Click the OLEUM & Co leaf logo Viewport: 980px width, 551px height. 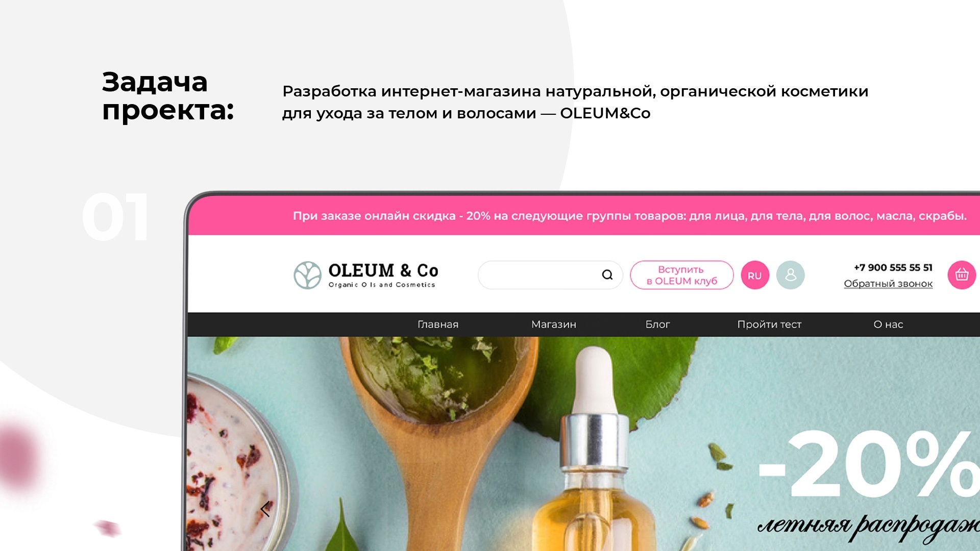(x=307, y=275)
